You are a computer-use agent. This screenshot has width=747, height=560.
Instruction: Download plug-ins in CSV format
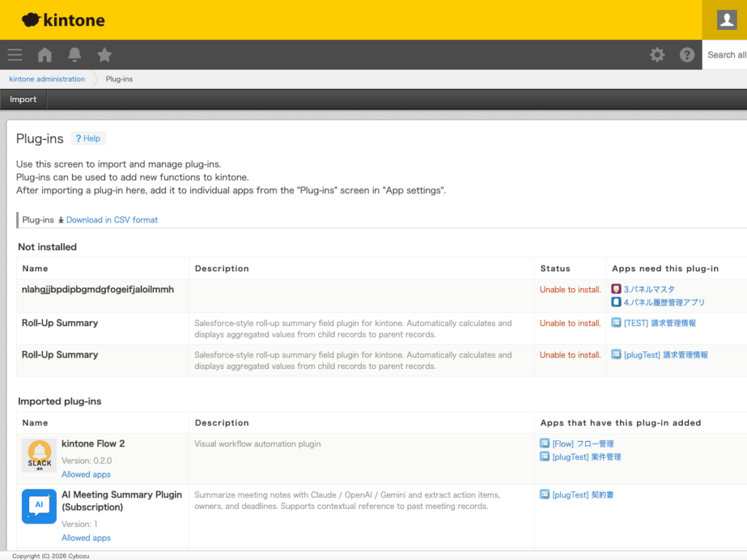coord(112,219)
